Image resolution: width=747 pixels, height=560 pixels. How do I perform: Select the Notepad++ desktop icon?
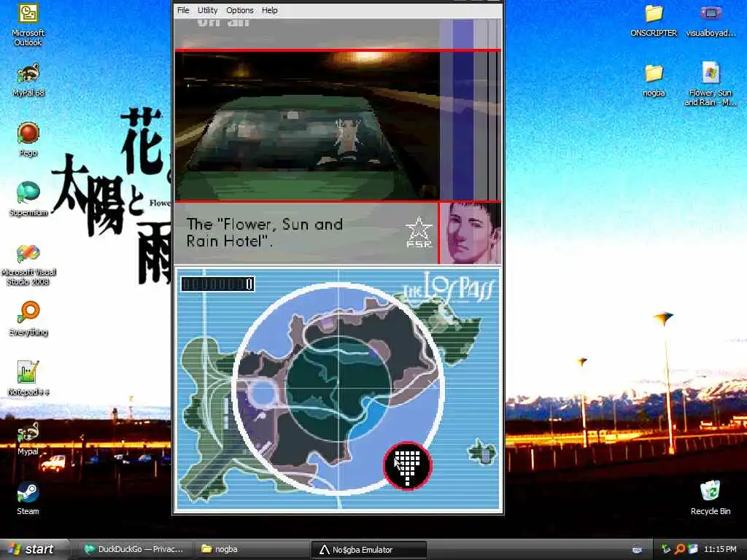coord(28,378)
